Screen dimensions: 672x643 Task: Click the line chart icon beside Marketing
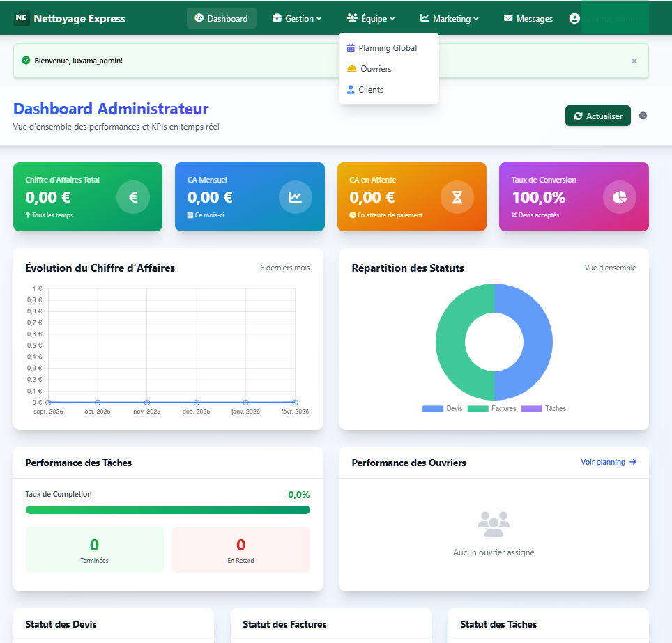pos(425,18)
